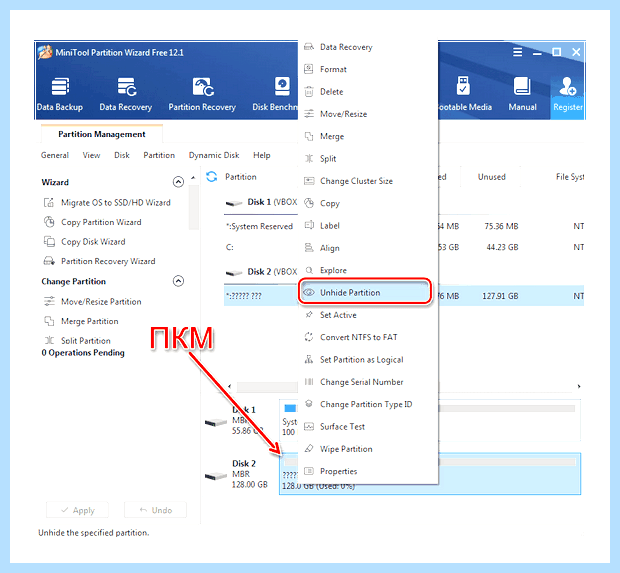
Task: Select Surface Test from context menu
Action: 368,427
